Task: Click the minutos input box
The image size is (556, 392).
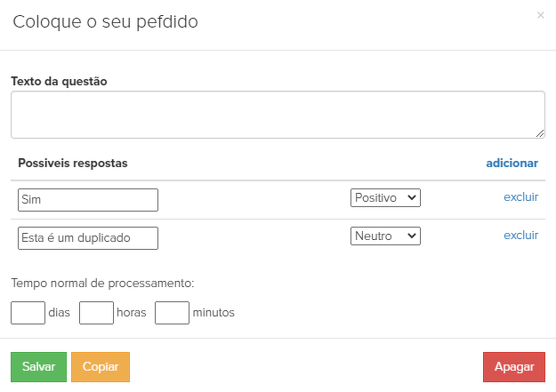Action: (x=173, y=313)
